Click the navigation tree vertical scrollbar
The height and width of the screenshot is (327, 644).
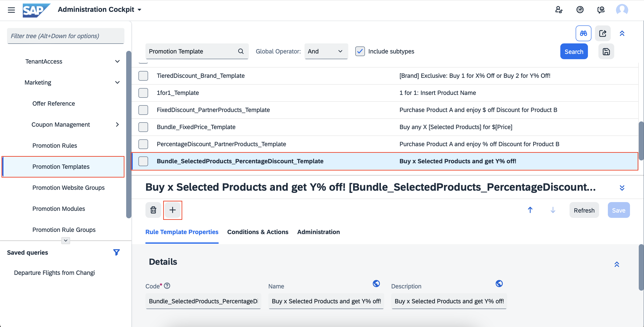click(x=129, y=135)
